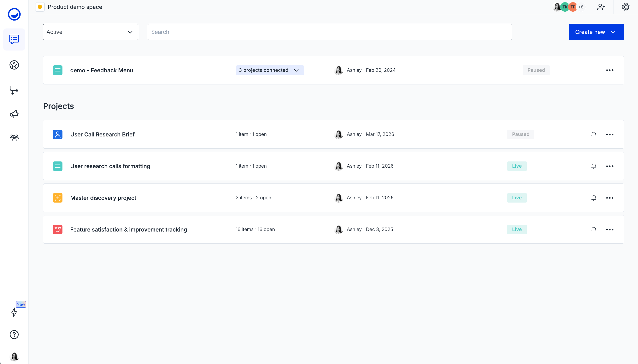The height and width of the screenshot is (364, 638).
Task: Click the help question mark icon
Action: [x=14, y=335]
